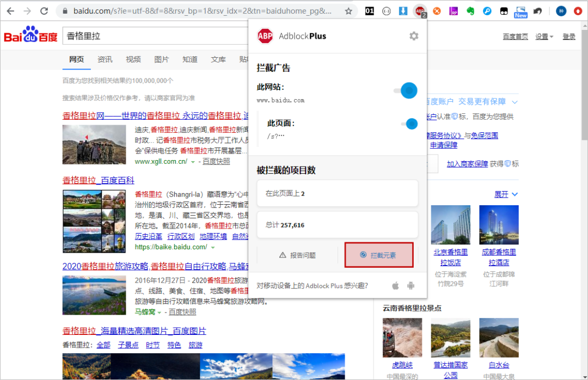Open the 百度首页 link

(515, 36)
